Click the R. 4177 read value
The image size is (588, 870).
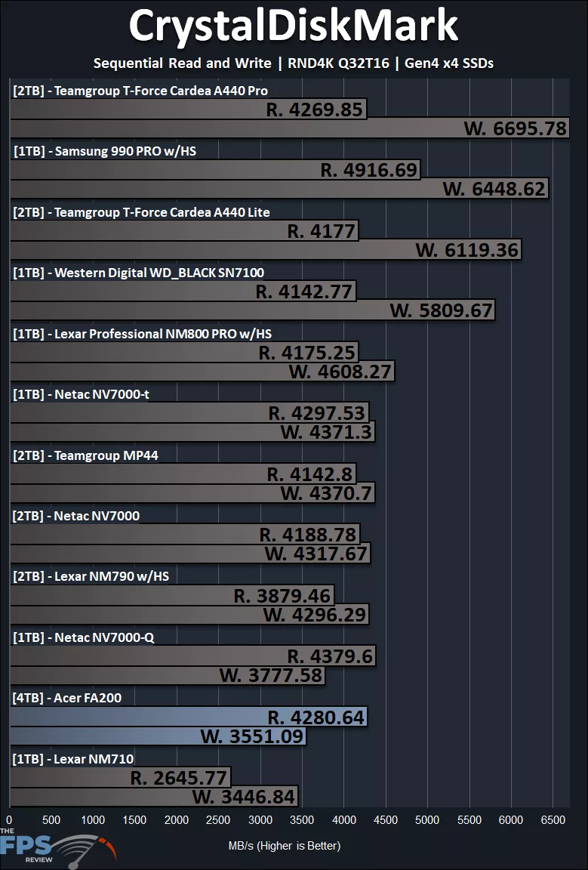coord(322,231)
